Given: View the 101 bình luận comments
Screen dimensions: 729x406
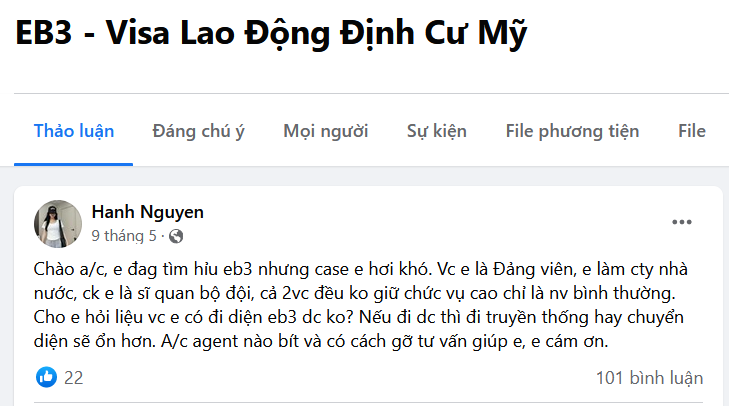Looking at the screenshot, I should pos(646,377).
